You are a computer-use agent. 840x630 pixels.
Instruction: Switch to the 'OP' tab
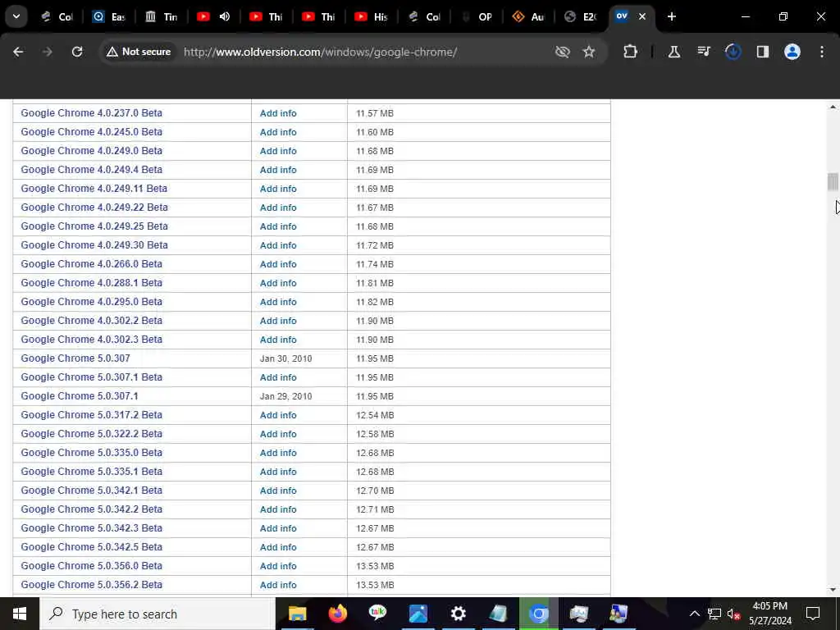point(477,16)
